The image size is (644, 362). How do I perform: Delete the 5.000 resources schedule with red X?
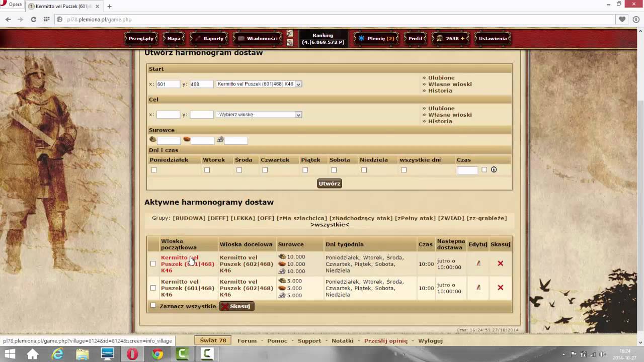click(500, 287)
